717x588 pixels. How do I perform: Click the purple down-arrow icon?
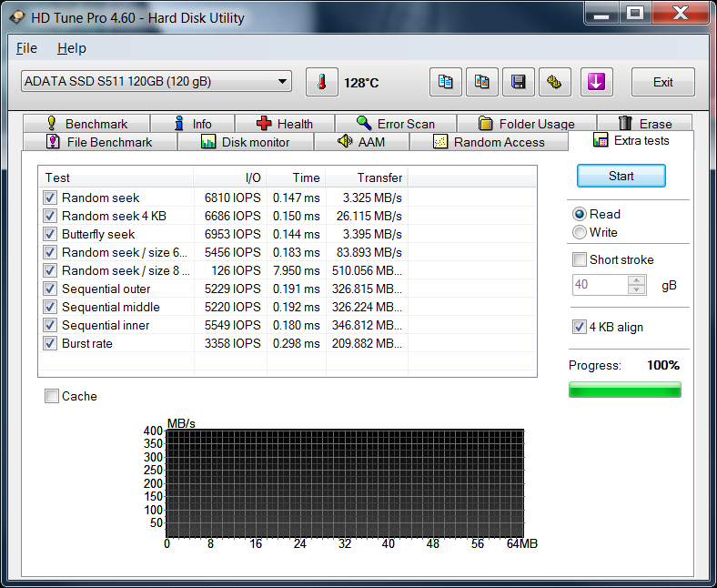(x=596, y=82)
